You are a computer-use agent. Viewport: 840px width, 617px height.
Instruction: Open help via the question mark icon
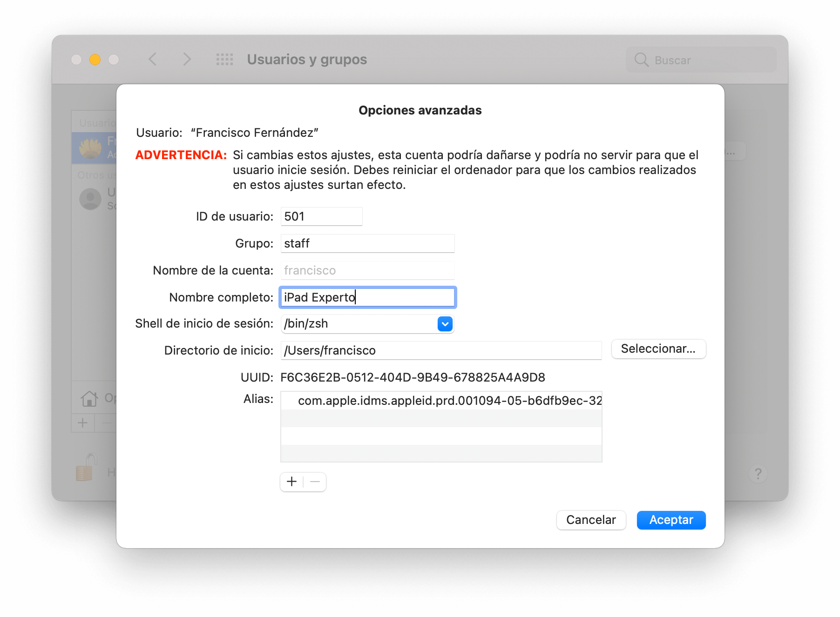click(758, 474)
